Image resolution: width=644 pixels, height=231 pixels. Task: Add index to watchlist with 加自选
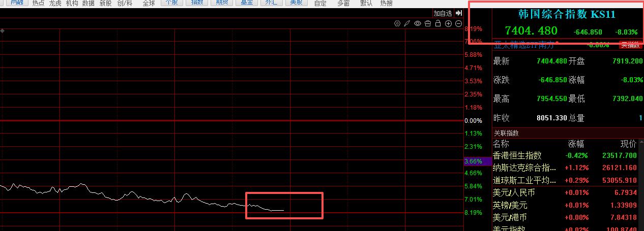pos(443,13)
